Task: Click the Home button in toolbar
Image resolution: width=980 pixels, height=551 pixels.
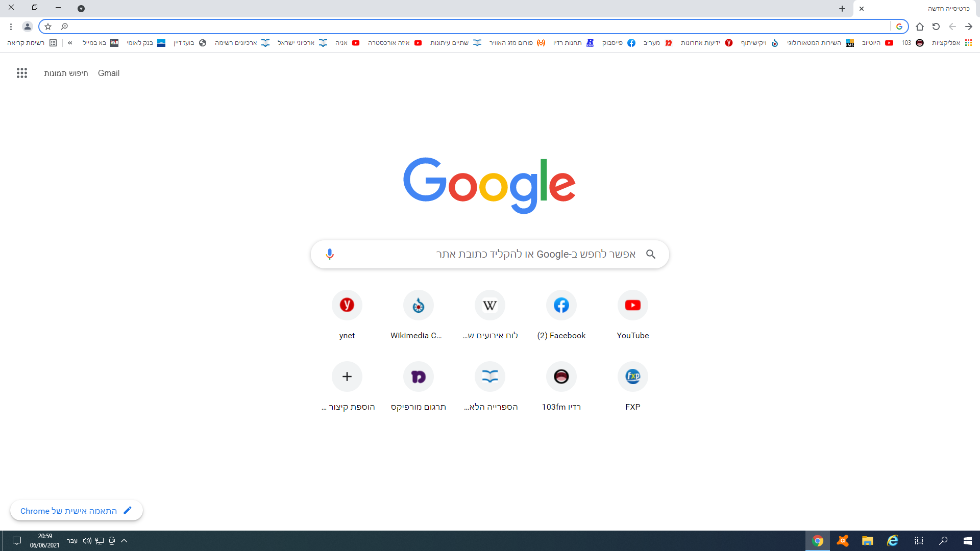Action: [920, 27]
